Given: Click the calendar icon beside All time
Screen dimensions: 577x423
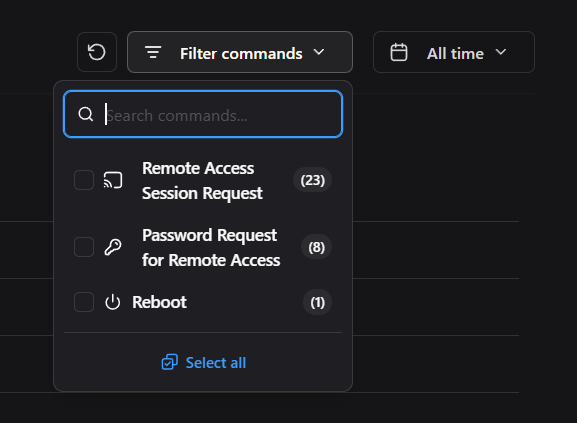Looking at the screenshot, I should click(x=399, y=52).
